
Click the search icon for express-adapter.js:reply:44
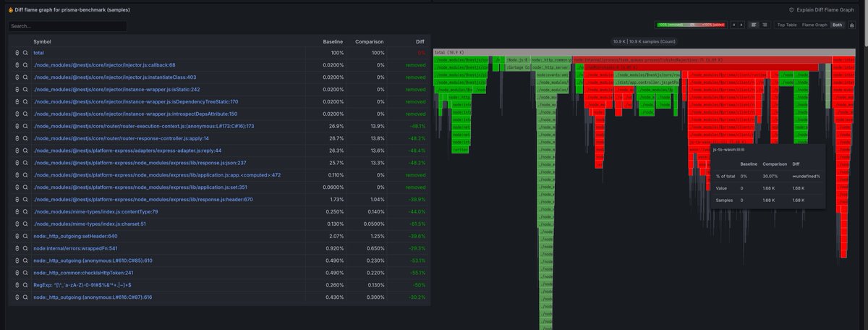click(x=25, y=151)
